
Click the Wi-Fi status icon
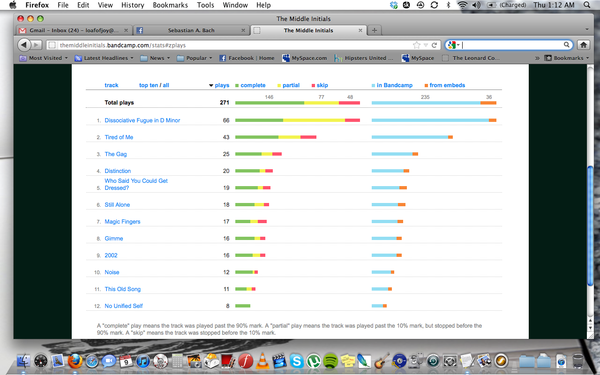463,5
